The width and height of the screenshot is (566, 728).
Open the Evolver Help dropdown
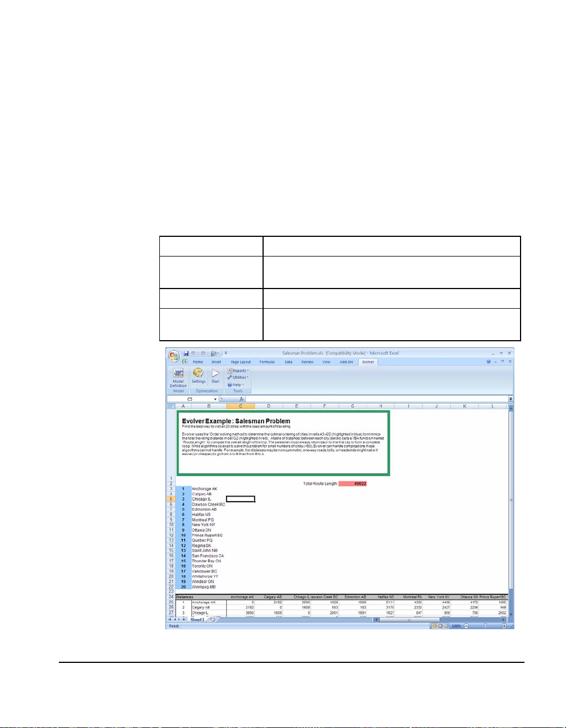pyautogui.click(x=236, y=384)
